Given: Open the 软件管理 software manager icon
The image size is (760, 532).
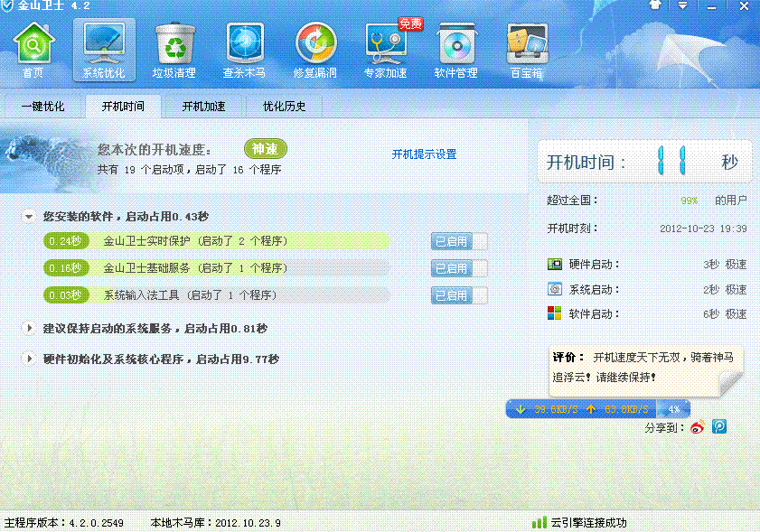Looking at the screenshot, I should 456,50.
